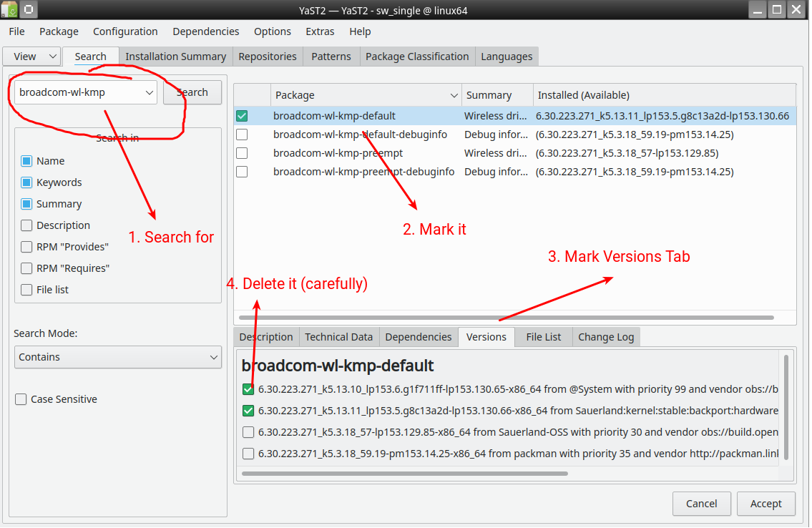812x528 pixels.
Task: Open the Search Mode Contains dropdown
Action: tap(118, 357)
